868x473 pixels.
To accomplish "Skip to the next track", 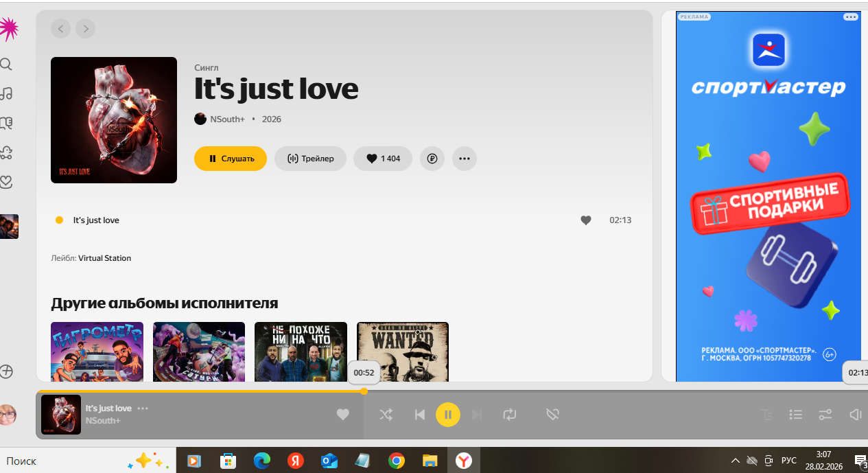I will click(478, 414).
